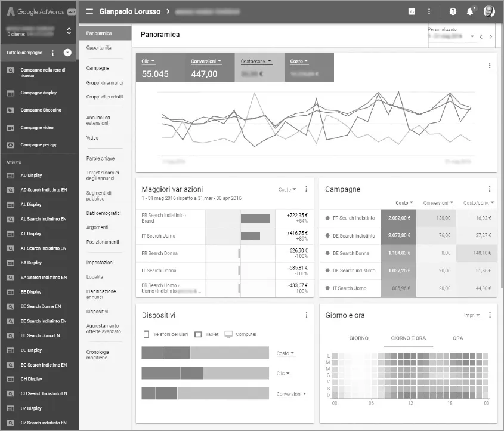Open Campagne display in left sidebar
This screenshot has width=504, height=431.
39,93
